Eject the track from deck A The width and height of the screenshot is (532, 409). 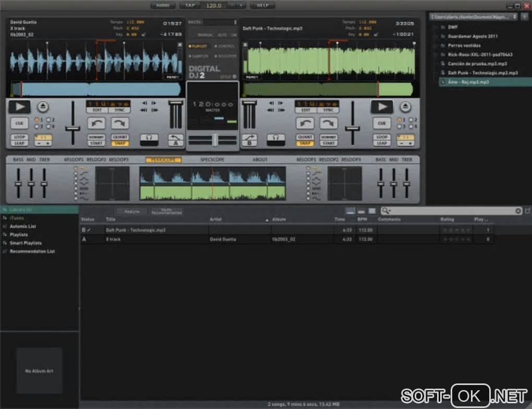43,106
